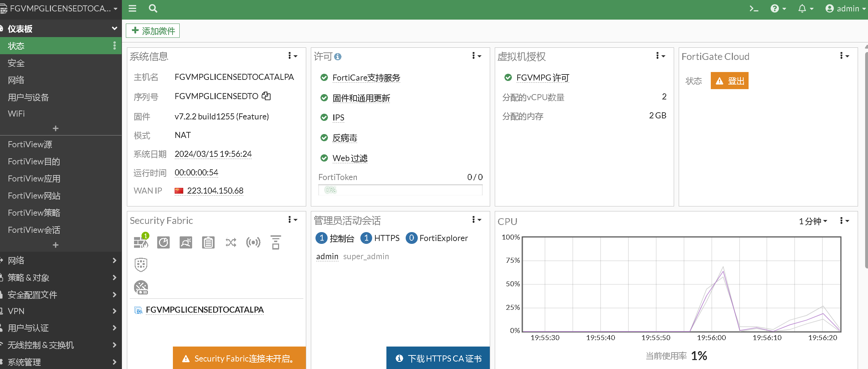
Task: Click the chart monitor icon in Security Fabric
Action: (186, 242)
